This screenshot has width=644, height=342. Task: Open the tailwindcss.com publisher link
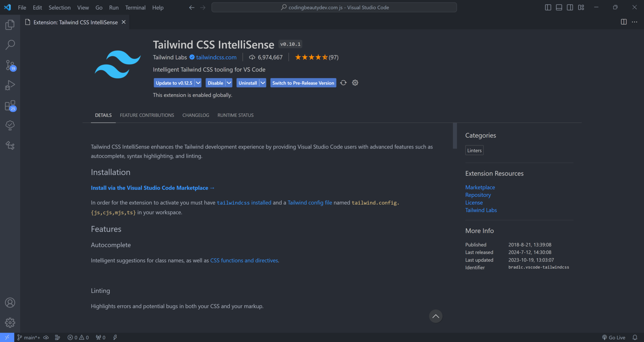tap(216, 57)
